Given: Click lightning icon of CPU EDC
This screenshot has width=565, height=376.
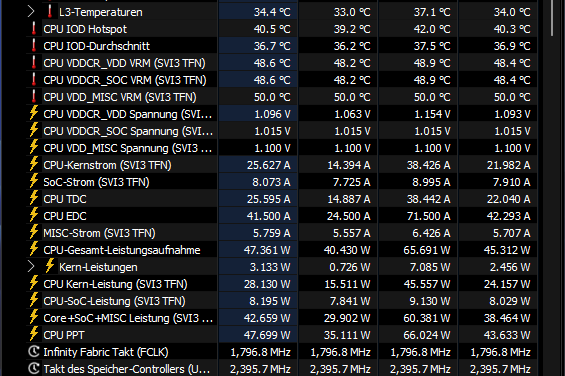Looking at the screenshot, I should 34,214.
